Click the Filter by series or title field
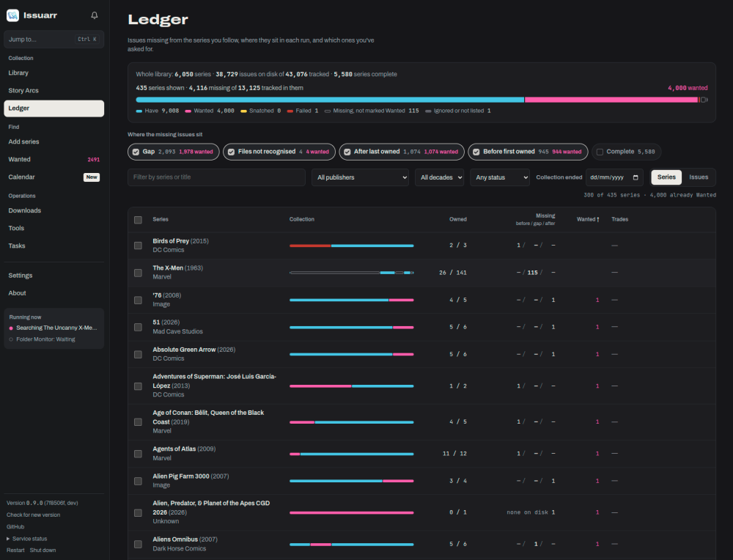This screenshot has height=560, width=733. [x=216, y=177]
